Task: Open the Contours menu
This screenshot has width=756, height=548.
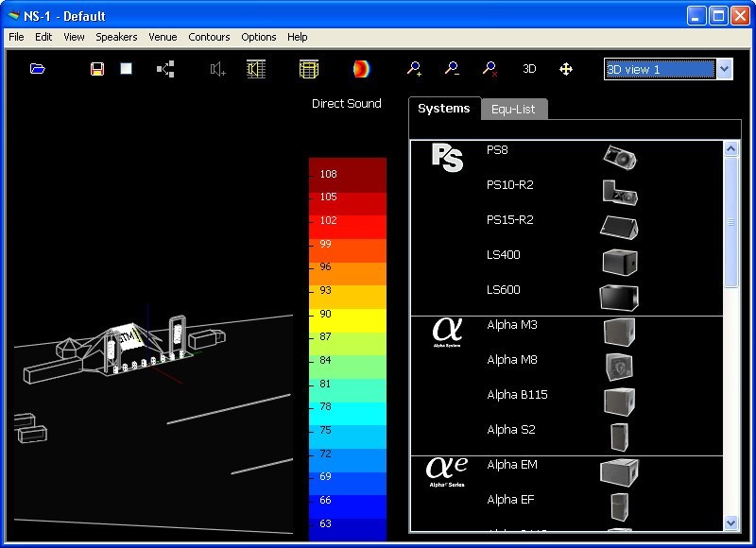Action: click(x=209, y=37)
